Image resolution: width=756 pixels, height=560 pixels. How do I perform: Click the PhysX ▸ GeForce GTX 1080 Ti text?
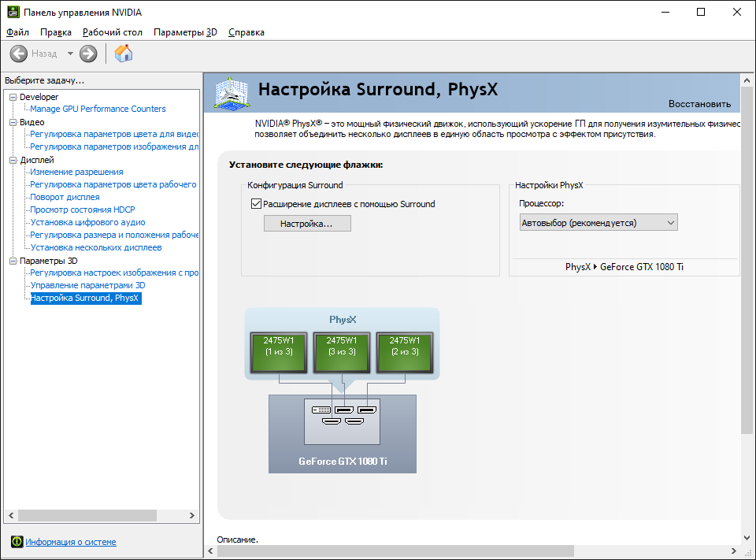coord(624,267)
